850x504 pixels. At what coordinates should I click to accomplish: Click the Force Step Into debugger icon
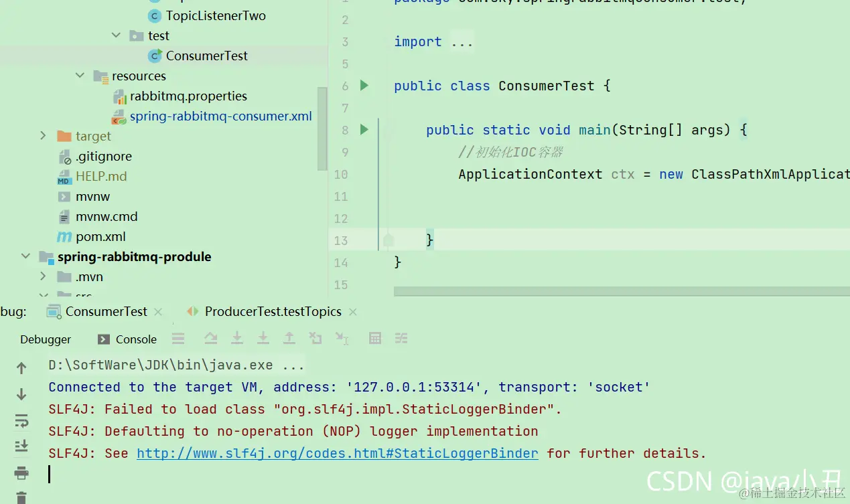[263, 339]
